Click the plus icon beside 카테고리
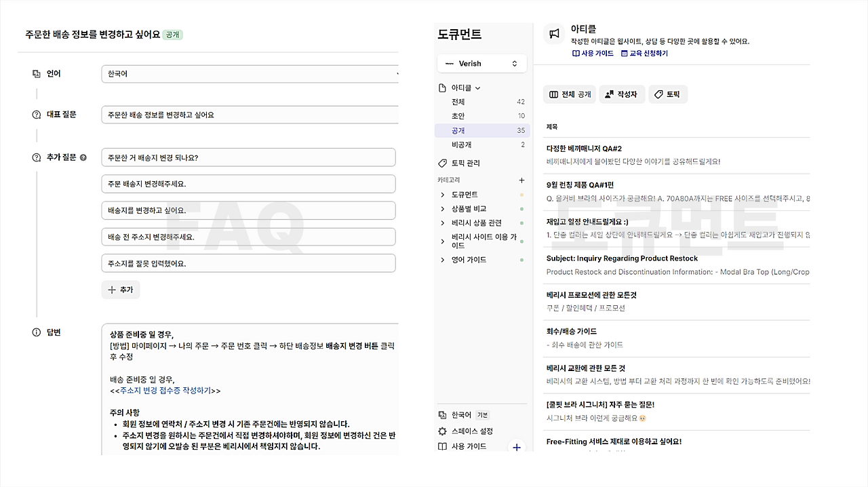The width and height of the screenshot is (868, 487). (521, 180)
